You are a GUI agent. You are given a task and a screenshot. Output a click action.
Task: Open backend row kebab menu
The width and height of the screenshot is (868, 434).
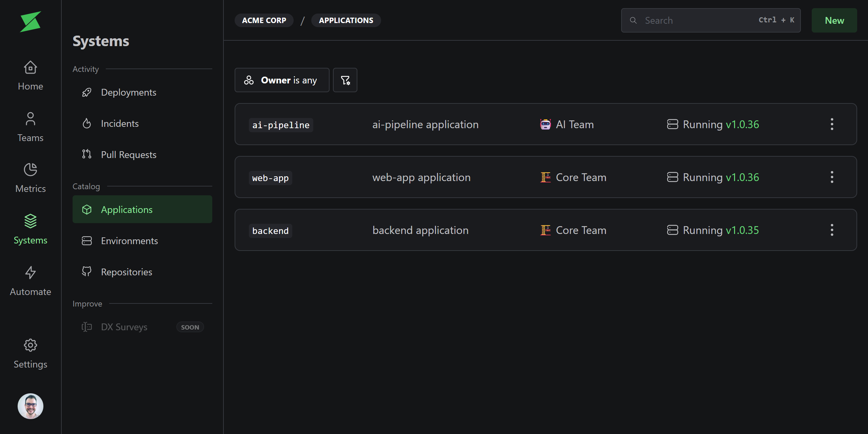[832, 230]
